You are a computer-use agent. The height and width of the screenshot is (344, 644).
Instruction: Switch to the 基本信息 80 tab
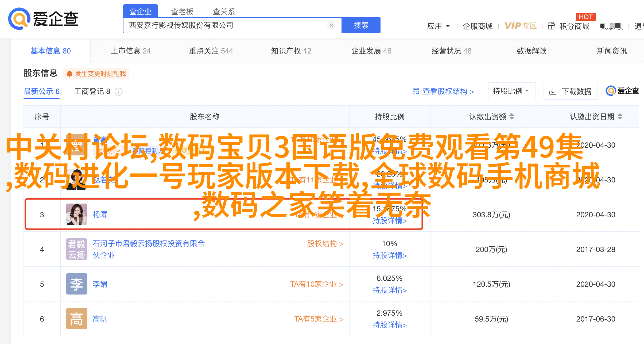pos(51,51)
